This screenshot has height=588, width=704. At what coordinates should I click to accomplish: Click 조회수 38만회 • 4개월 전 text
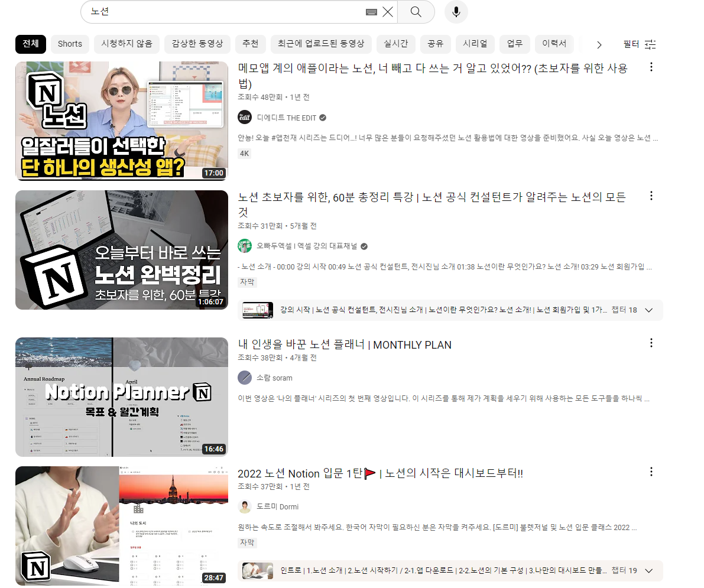277,358
